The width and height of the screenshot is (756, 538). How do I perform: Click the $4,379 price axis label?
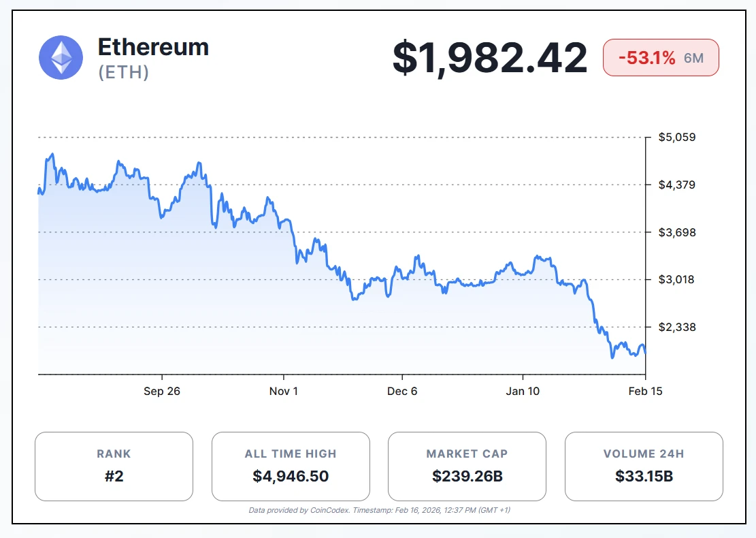click(676, 185)
